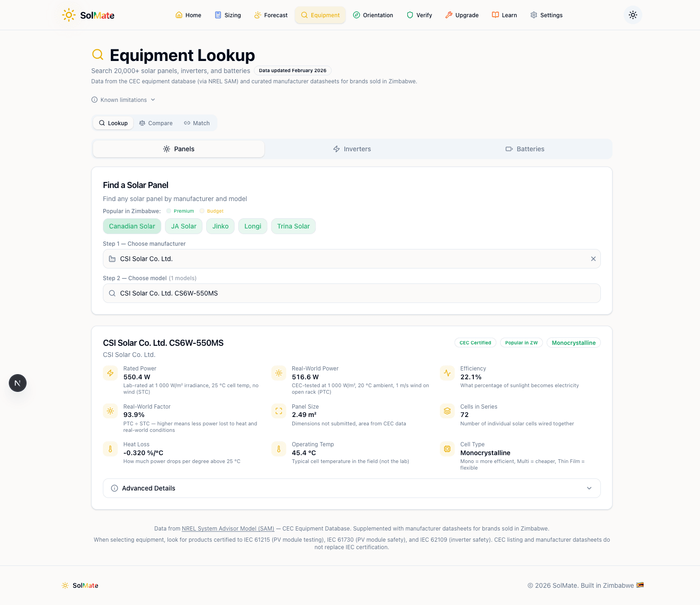Expand the Advanced Details panel
The width and height of the screenshot is (700, 605).
pos(351,488)
